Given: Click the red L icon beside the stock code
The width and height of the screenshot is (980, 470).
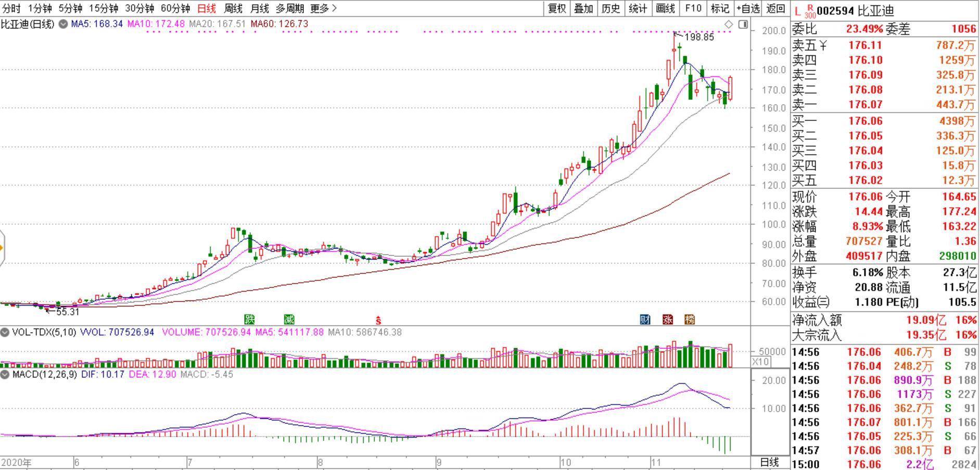Looking at the screenshot, I should tap(798, 11).
